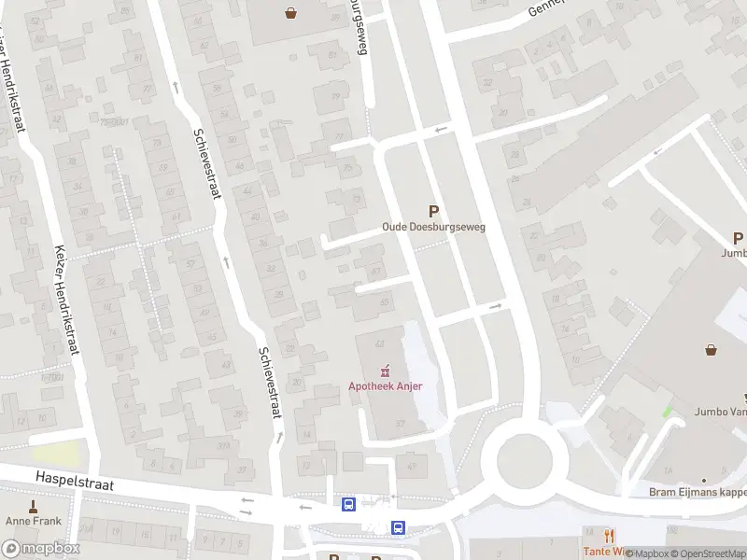The image size is (747, 560).
Task: Click the Oude Doesburgseweg parking P icon
Action: (x=433, y=212)
